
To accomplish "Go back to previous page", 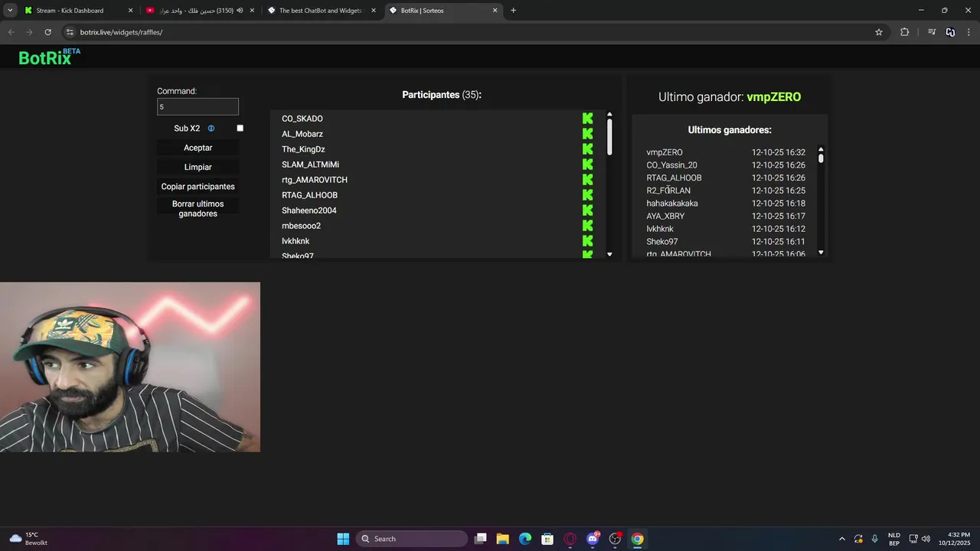I will pyautogui.click(x=11, y=32).
